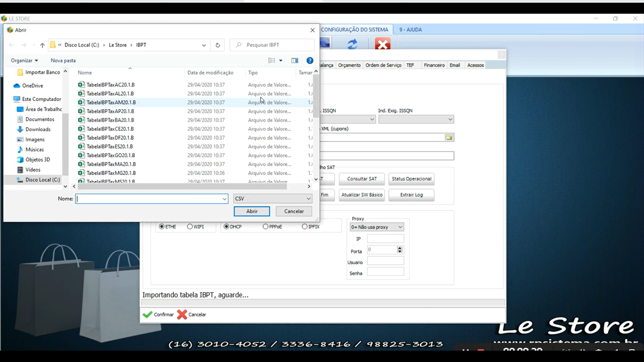Open Documentos in sidebar
Screen dimensions: 644x362
(40, 119)
